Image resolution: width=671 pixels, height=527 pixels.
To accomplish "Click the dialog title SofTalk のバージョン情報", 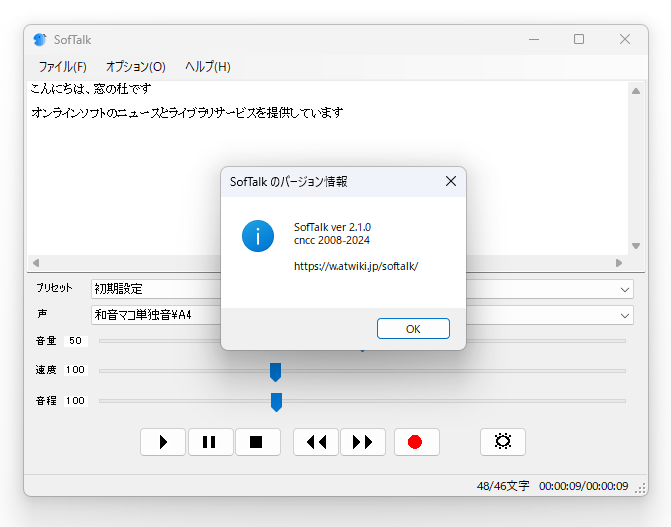I will click(289, 182).
